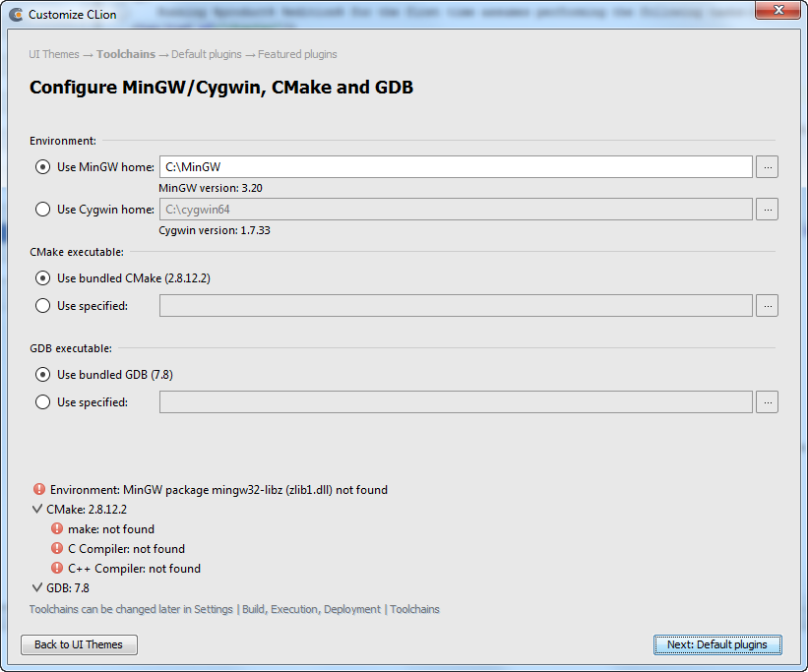Click the Environment error icon for mingw32-libz
The width and height of the screenshot is (808, 672).
point(39,489)
